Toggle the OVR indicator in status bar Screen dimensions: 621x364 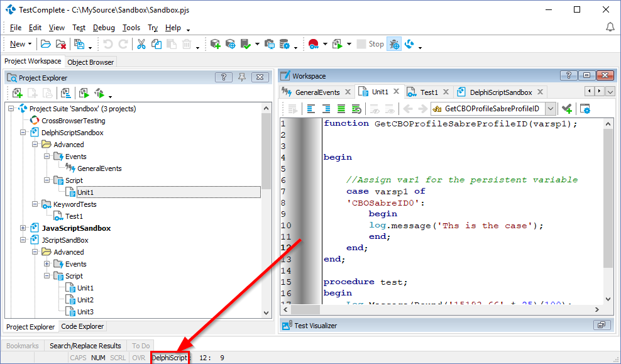click(138, 358)
